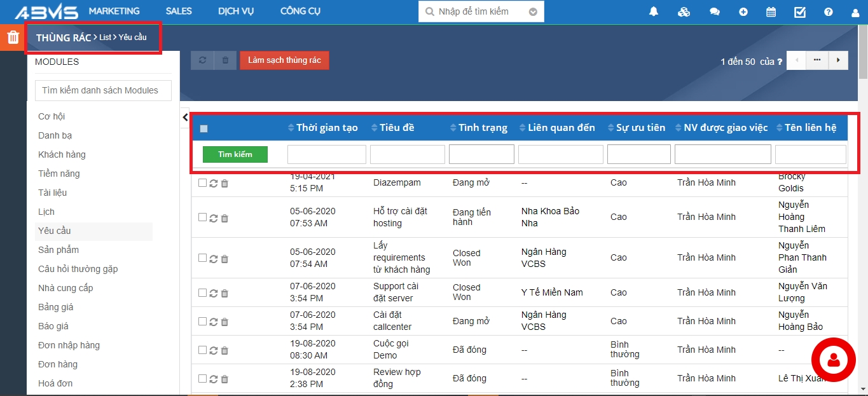Expand the global search dropdown arrow

point(533,11)
